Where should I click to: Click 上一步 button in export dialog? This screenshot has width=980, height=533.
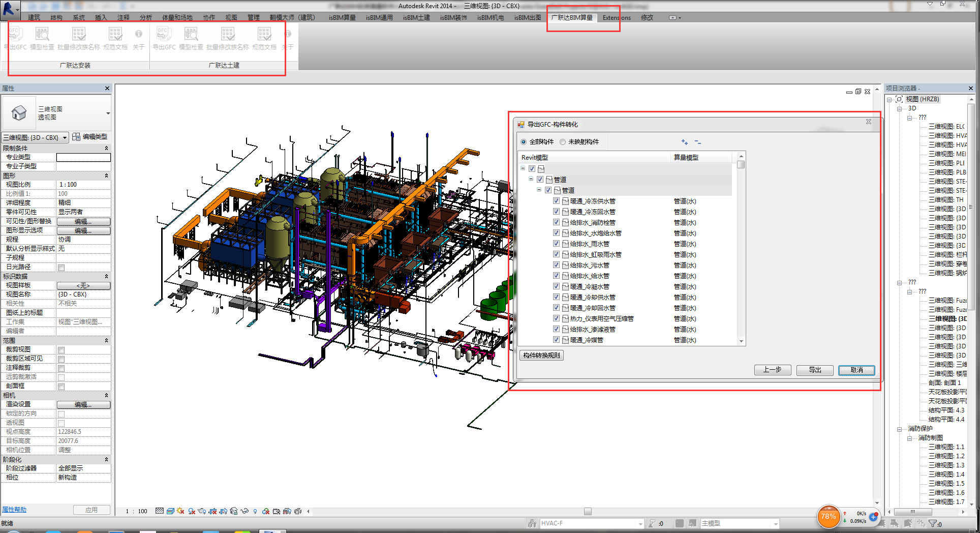(773, 370)
